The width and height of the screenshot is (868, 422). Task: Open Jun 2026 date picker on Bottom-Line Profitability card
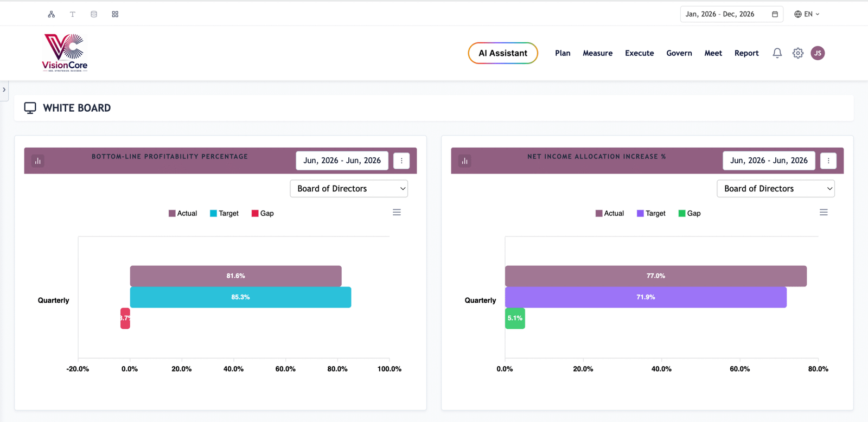pyautogui.click(x=342, y=161)
